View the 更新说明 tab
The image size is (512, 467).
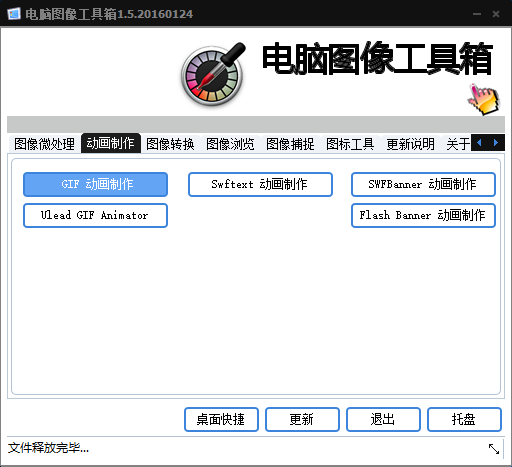coord(410,144)
